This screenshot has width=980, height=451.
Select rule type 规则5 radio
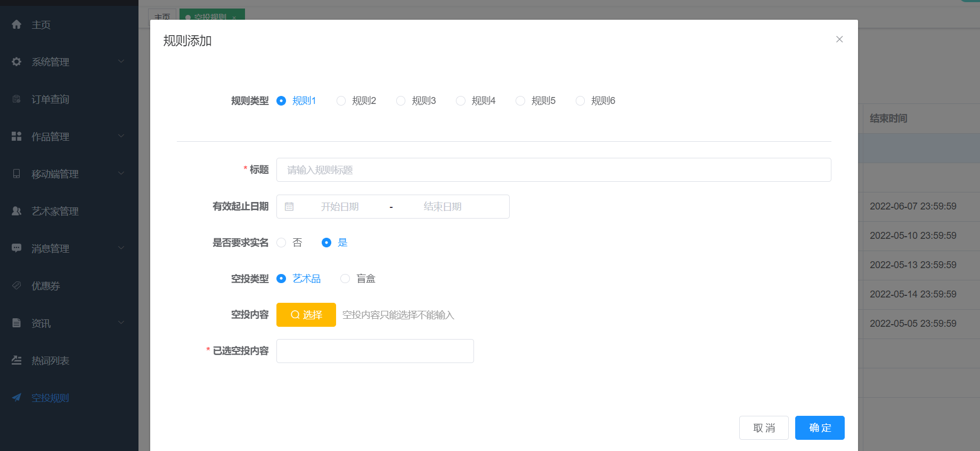click(520, 101)
